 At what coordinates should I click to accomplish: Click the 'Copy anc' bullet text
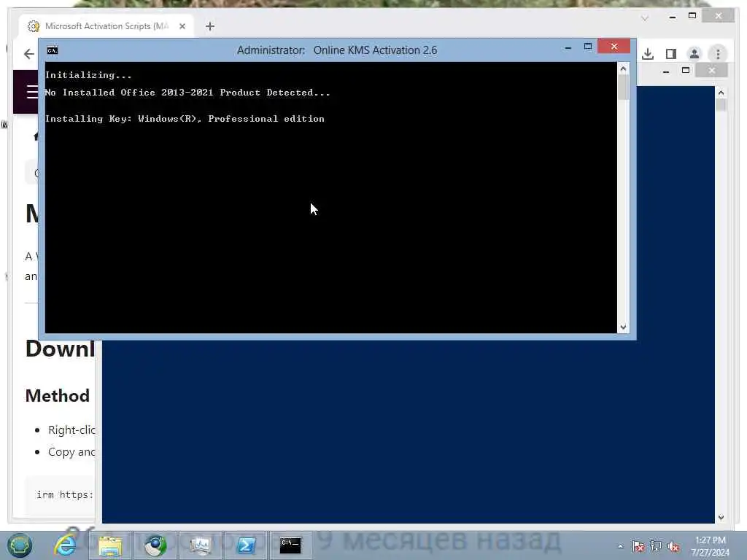click(x=71, y=452)
